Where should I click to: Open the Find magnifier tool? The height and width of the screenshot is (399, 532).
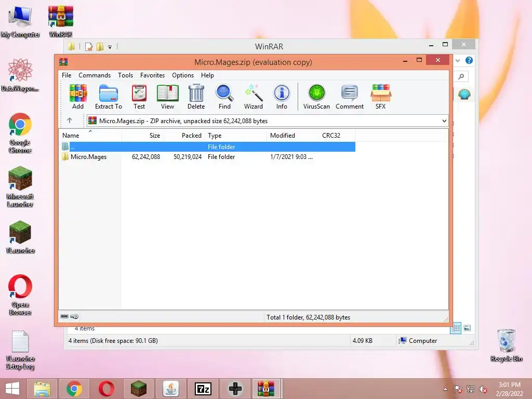coord(224,97)
